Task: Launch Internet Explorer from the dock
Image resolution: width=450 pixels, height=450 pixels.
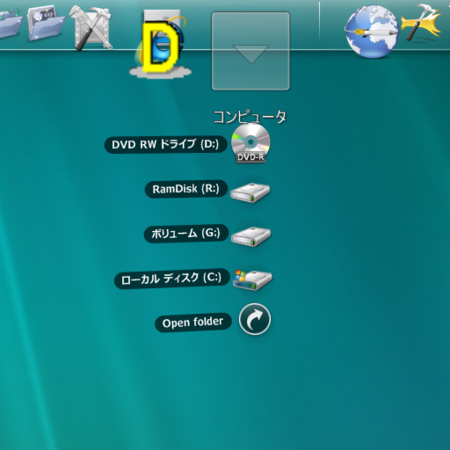Action: 161,43
